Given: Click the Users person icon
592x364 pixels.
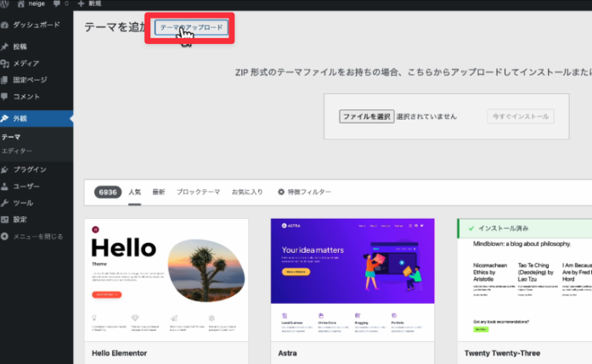Looking at the screenshot, I should (x=6, y=186).
